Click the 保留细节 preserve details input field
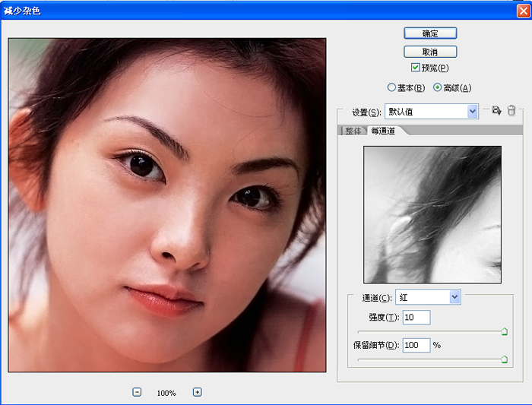 point(416,345)
